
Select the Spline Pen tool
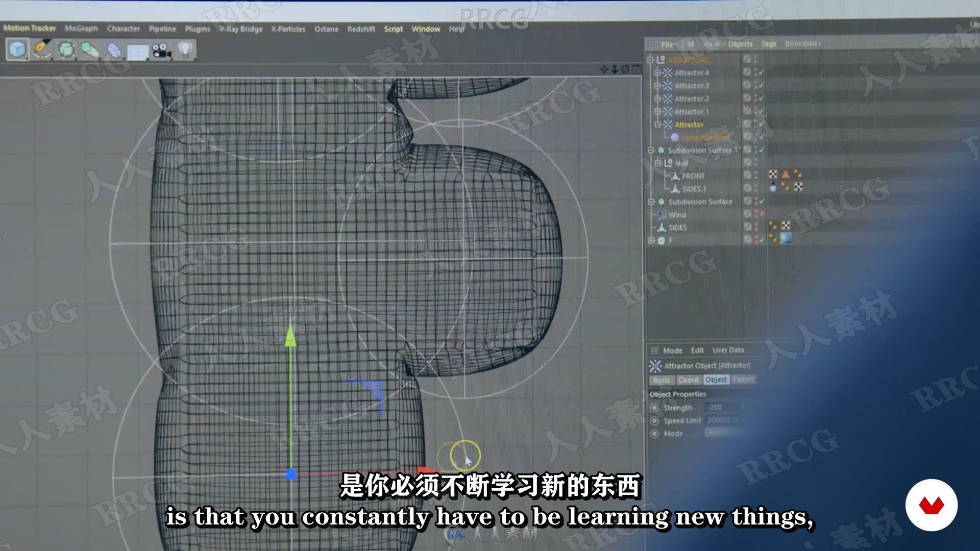(42, 49)
